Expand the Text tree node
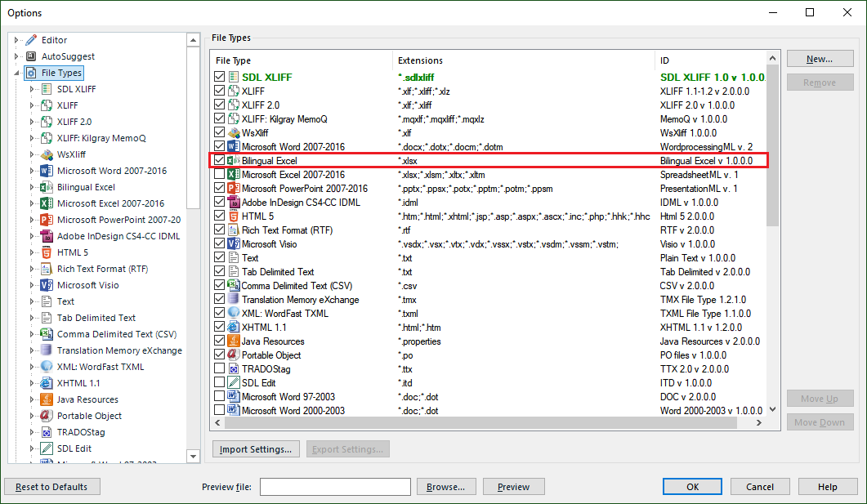867x504 pixels. point(32,301)
